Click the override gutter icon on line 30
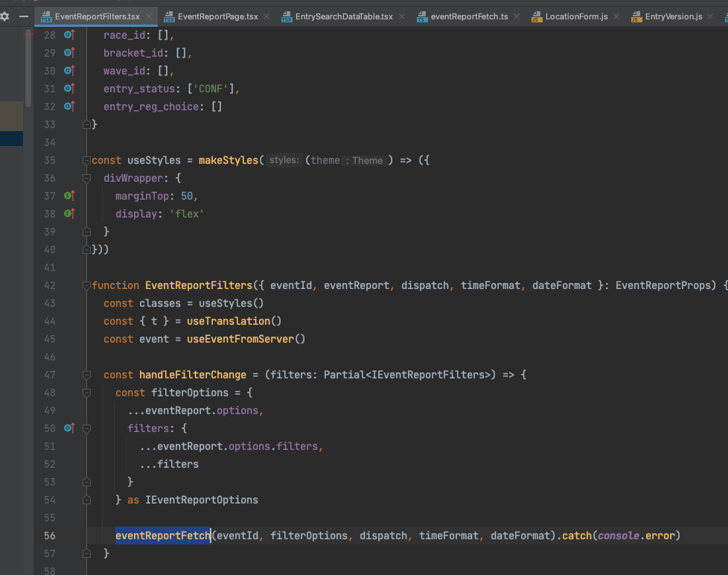Screen dimensions: 728x575 tap(69, 71)
